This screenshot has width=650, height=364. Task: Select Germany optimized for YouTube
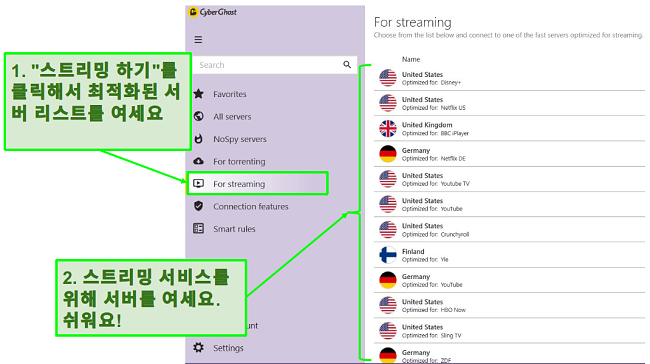coord(509,281)
